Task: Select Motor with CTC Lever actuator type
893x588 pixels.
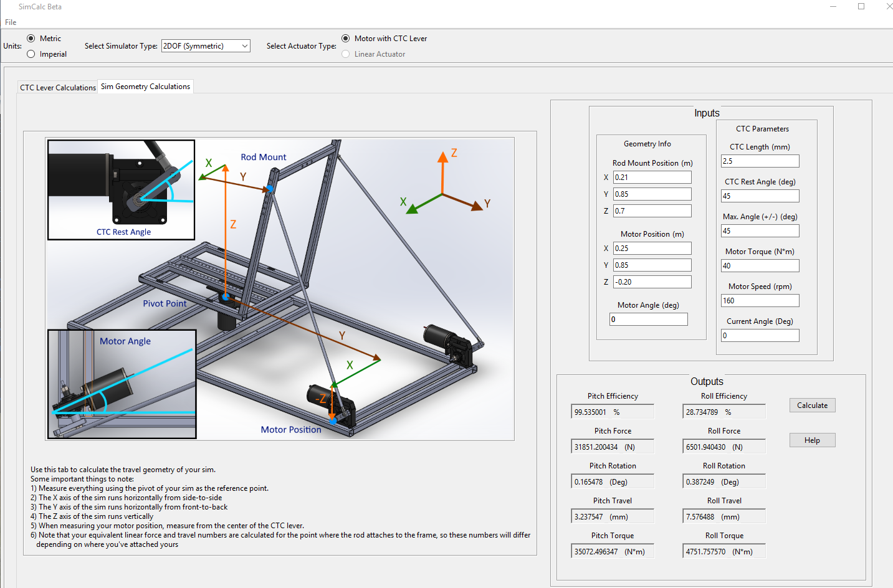Action: pos(346,38)
